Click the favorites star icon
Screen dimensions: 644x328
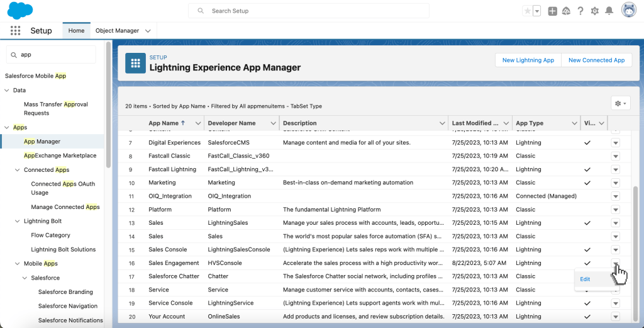pyautogui.click(x=528, y=11)
